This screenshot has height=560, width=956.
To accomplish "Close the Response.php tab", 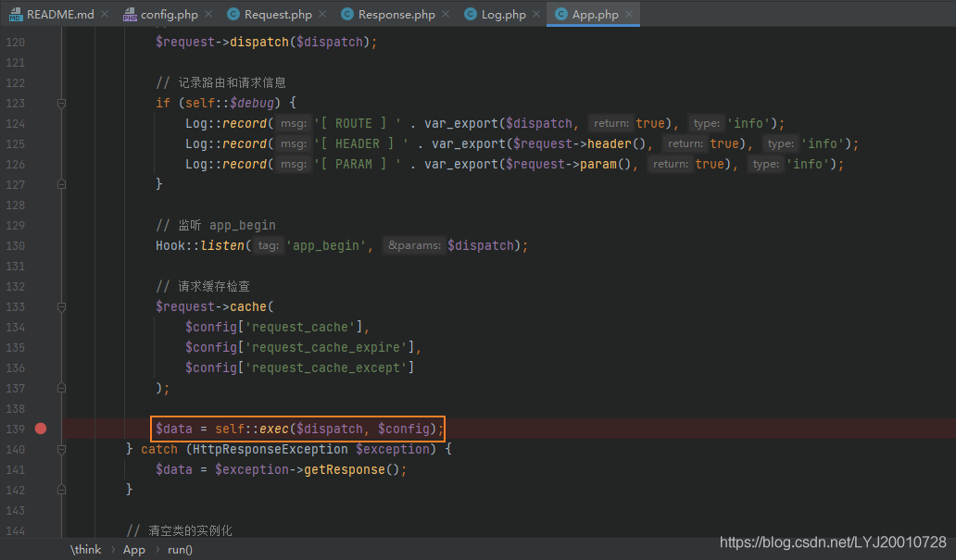I will 446,14.
